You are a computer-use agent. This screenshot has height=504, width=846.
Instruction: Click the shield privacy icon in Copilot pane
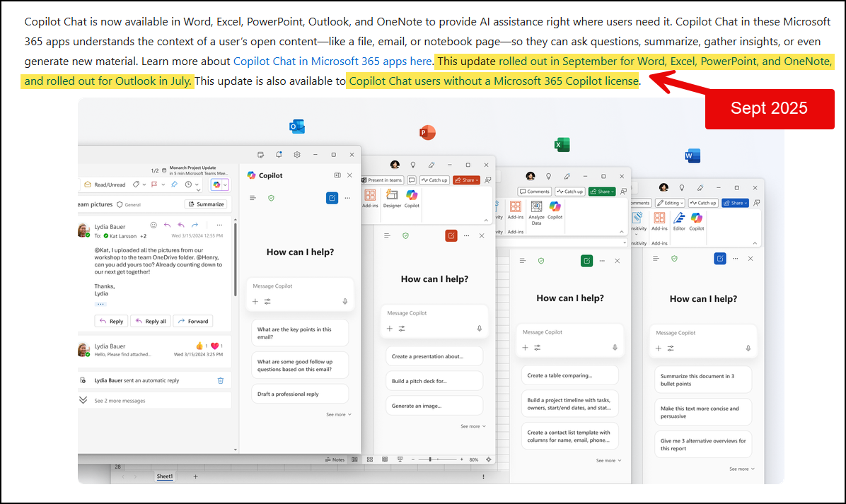[272, 198]
